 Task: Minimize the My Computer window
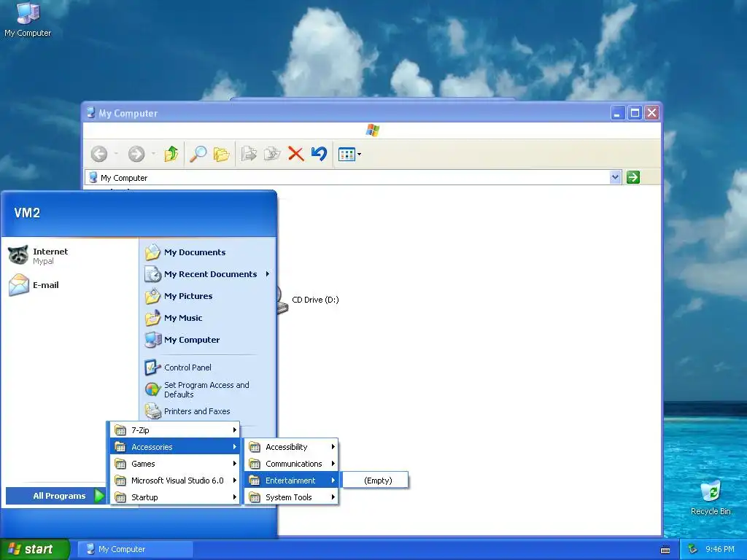click(618, 113)
